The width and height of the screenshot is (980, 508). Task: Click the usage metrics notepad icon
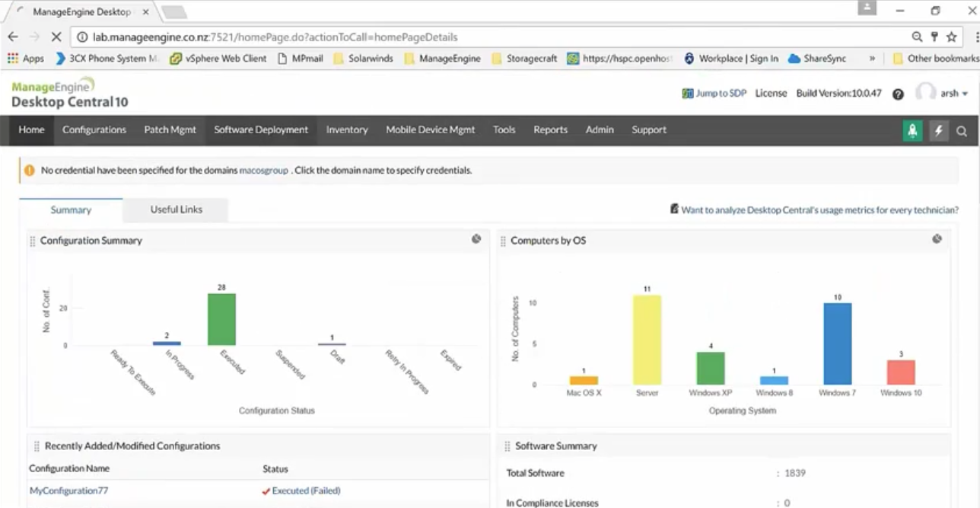pos(674,209)
